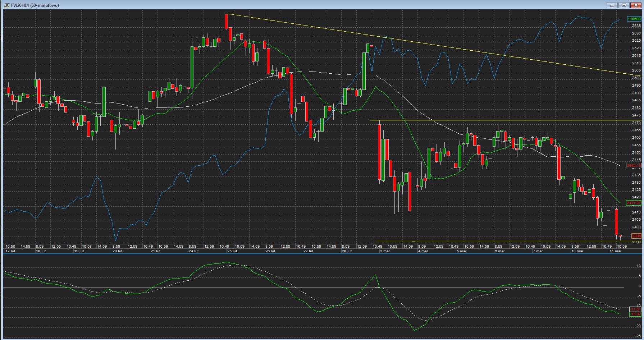This screenshot has width=644, height=340.
Task: Restore down the FW20H14 chart window
Action: click(624, 5)
